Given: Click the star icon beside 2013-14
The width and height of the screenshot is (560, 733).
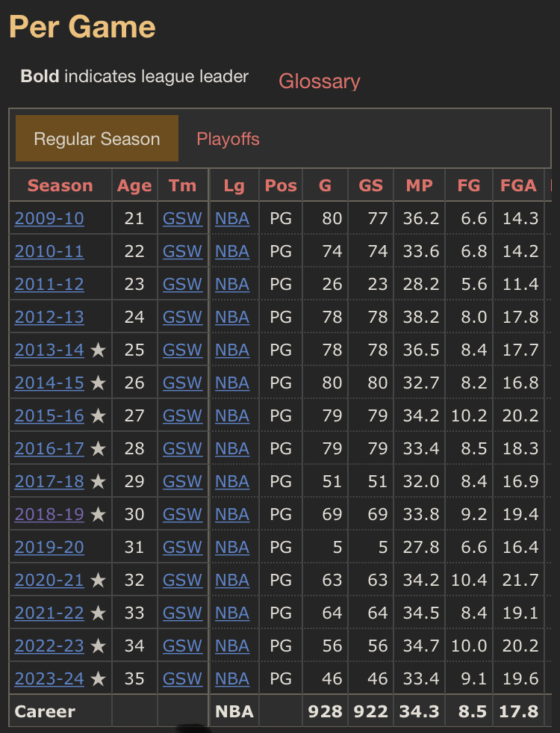Looking at the screenshot, I should tap(98, 350).
